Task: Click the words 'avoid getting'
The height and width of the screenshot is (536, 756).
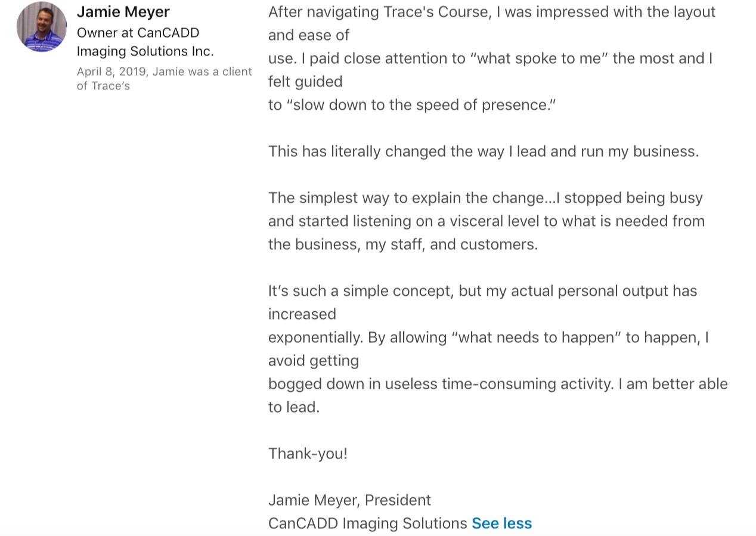Action: (x=314, y=361)
